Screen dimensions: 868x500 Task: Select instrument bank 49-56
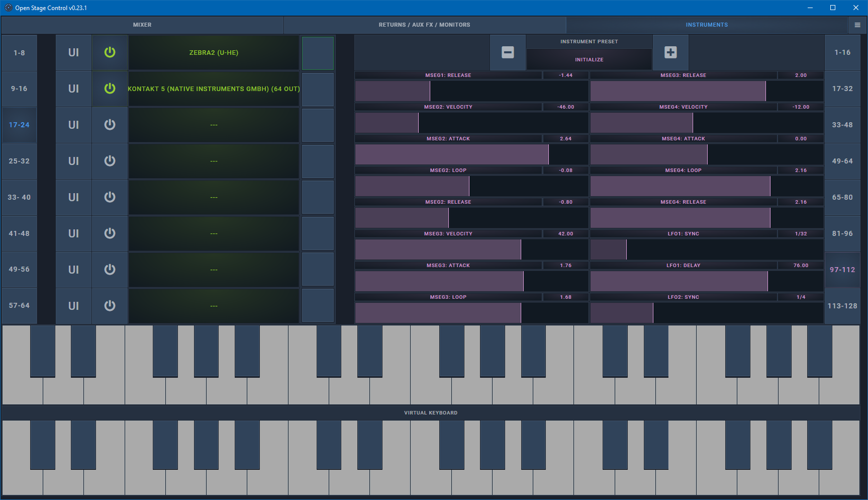pyautogui.click(x=19, y=270)
